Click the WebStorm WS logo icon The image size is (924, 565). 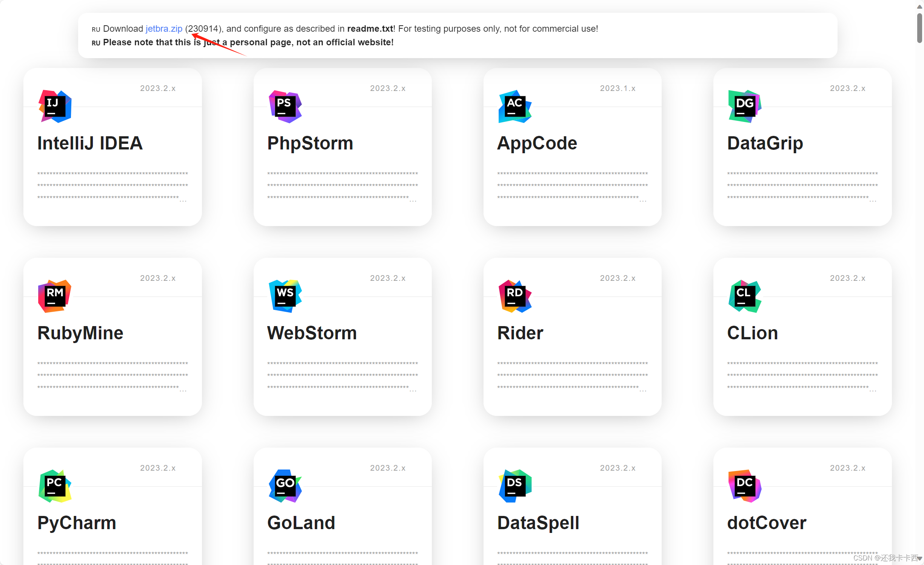point(285,296)
